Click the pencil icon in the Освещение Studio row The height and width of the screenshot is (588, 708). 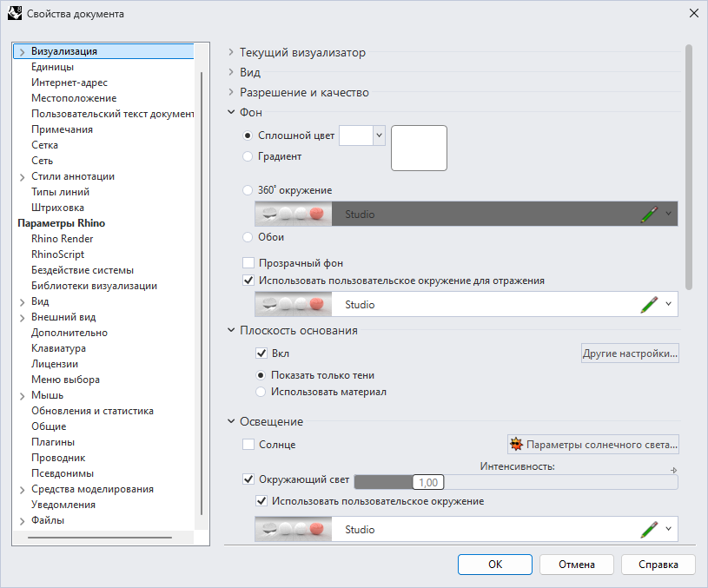tap(649, 529)
